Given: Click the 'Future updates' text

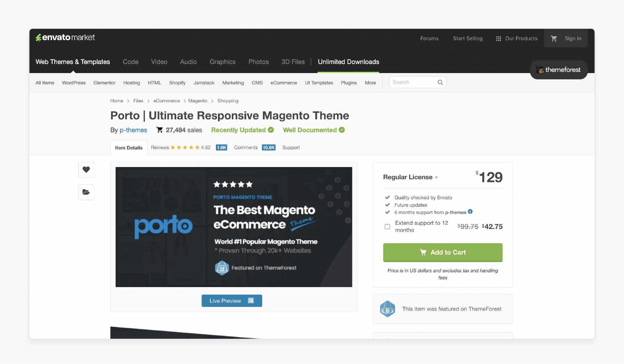Looking at the screenshot, I should tap(411, 205).
